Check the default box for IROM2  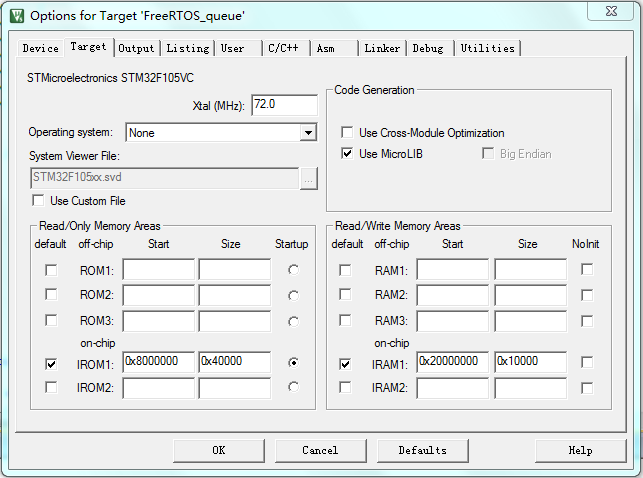tap(51, 387)
